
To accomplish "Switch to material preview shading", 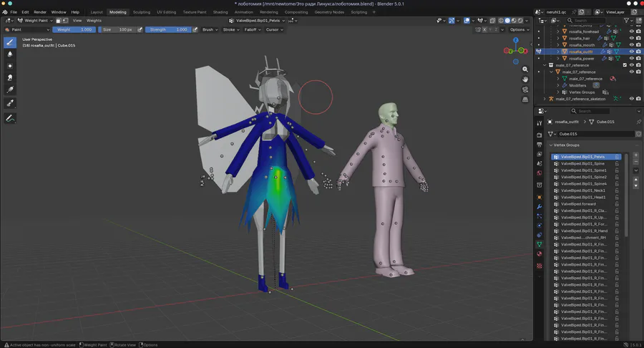I will 514,21.
